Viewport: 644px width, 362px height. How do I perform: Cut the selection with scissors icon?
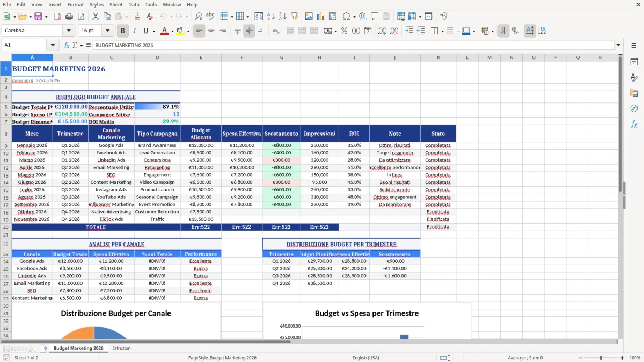[96, 17]
